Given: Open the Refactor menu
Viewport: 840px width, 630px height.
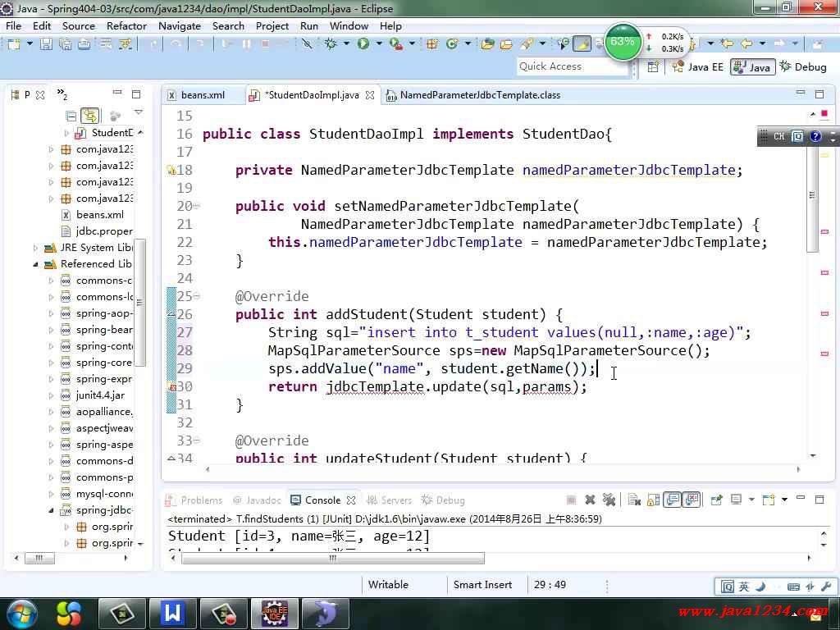Looking at the screenshot, I should [x=126, y=25].
